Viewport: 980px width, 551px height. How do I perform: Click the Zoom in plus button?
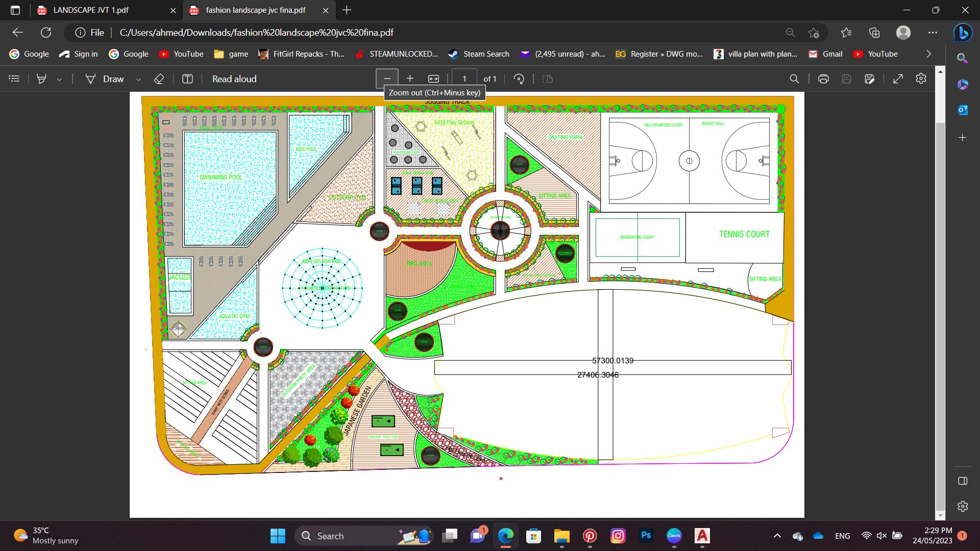coord(410,79)
